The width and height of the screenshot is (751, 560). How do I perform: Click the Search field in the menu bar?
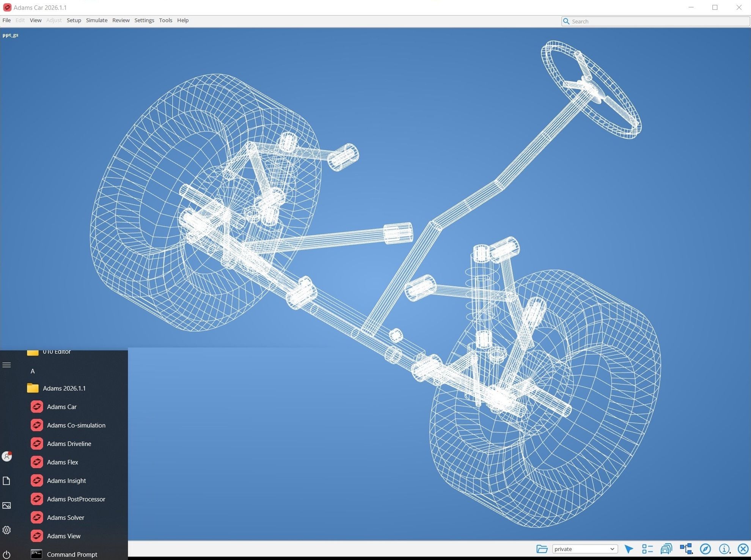tap(655, 21)
